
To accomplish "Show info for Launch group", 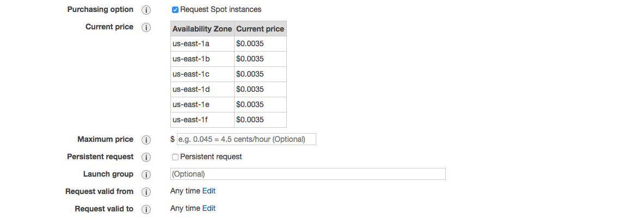I will [146, 174].
